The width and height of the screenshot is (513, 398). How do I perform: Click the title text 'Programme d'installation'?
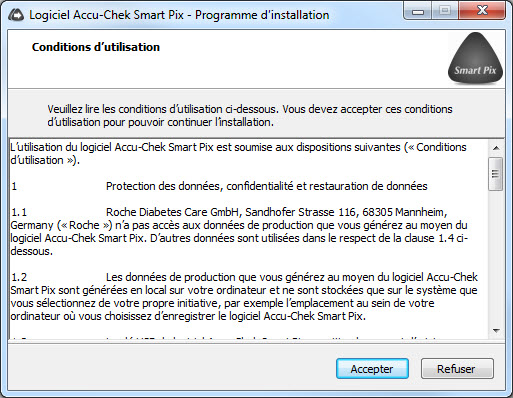(262, 15)
